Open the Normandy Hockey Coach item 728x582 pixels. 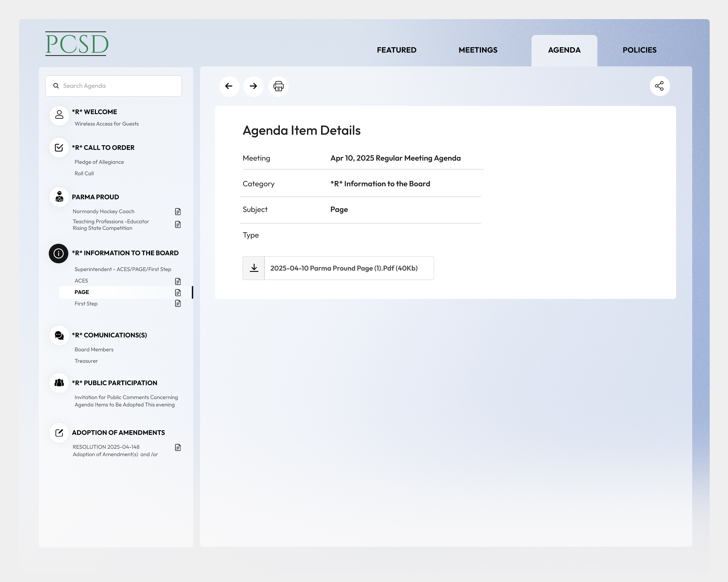[x=104, y=212]
